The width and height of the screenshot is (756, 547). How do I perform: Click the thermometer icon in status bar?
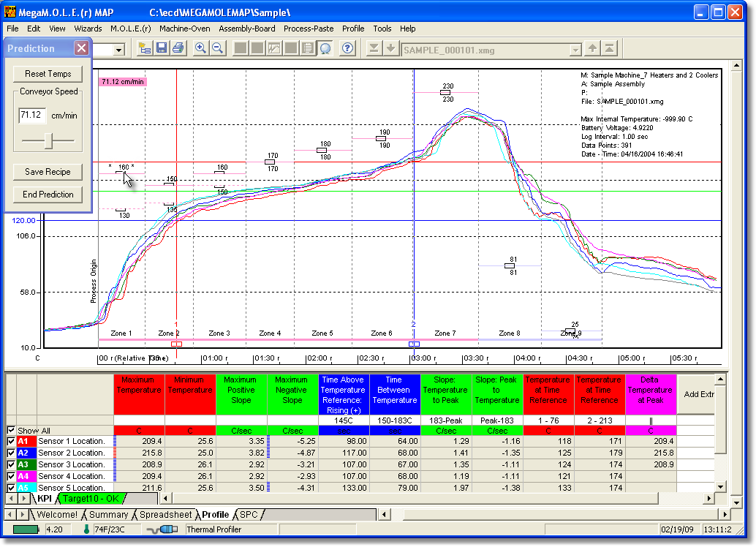click(87, 529)
